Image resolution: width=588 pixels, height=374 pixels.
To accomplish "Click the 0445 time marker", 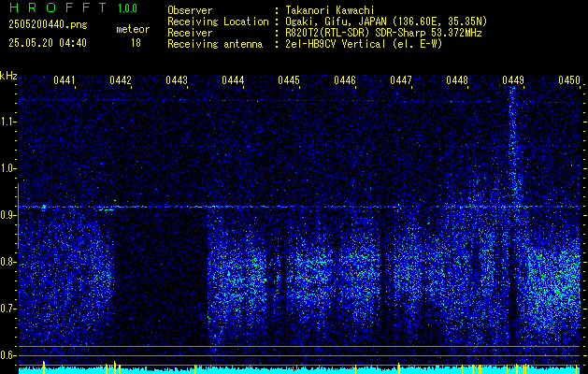I will click(289, 79).
